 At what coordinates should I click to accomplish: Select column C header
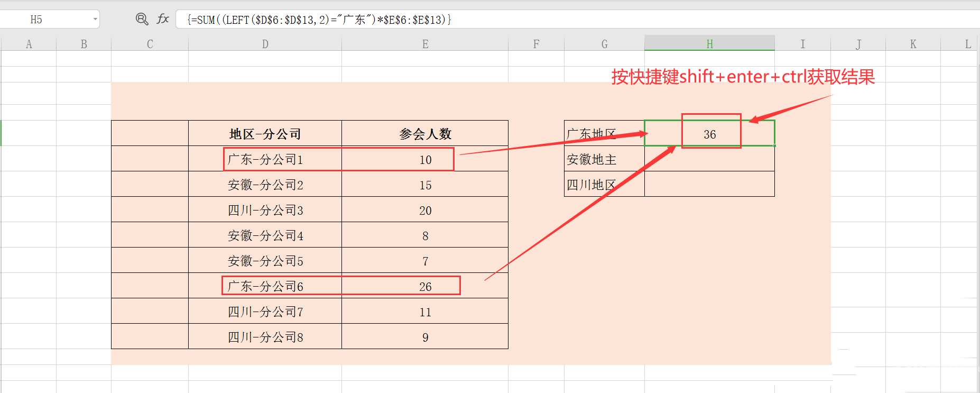150,44
